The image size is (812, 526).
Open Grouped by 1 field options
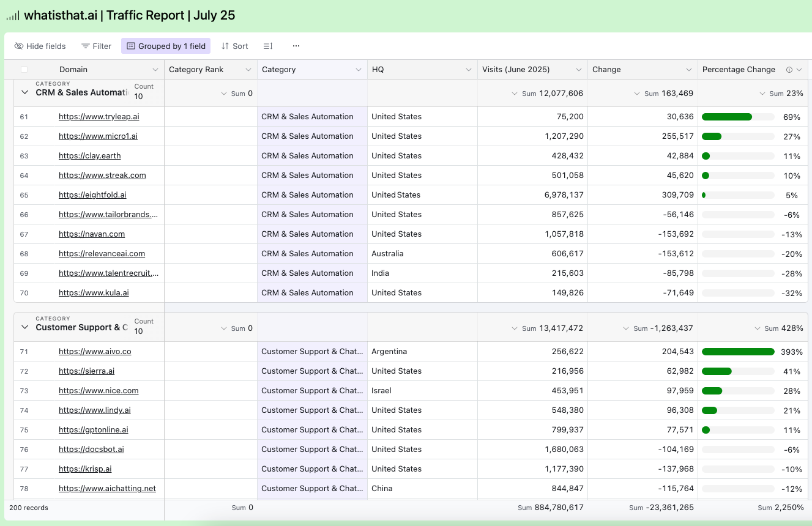[166, 46]
